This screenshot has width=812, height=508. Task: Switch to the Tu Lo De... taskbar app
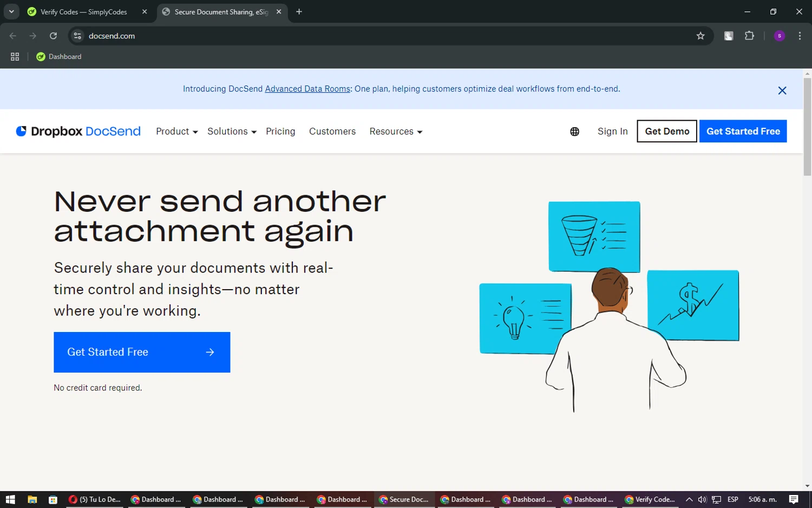pos(95,499)
